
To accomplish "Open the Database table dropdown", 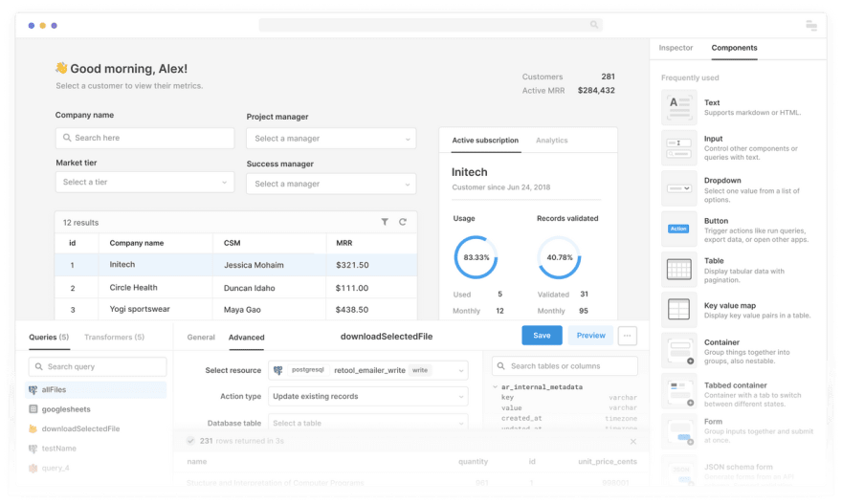I will [x=367, y=423].
